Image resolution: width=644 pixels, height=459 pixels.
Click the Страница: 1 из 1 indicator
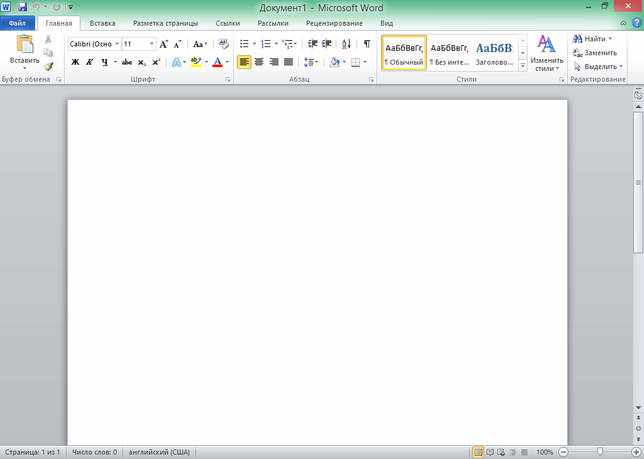click(32, 452)
